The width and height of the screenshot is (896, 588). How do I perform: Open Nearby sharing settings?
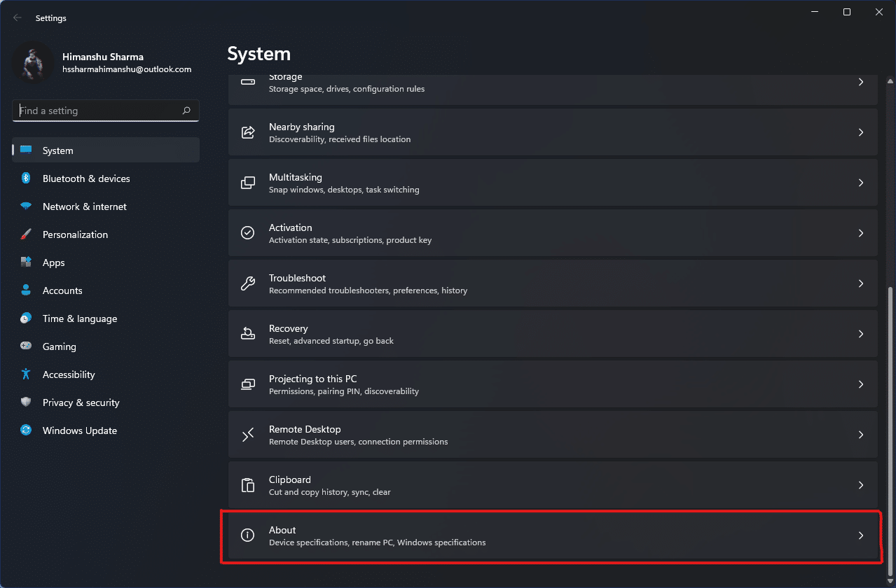[x=553, y=132]
